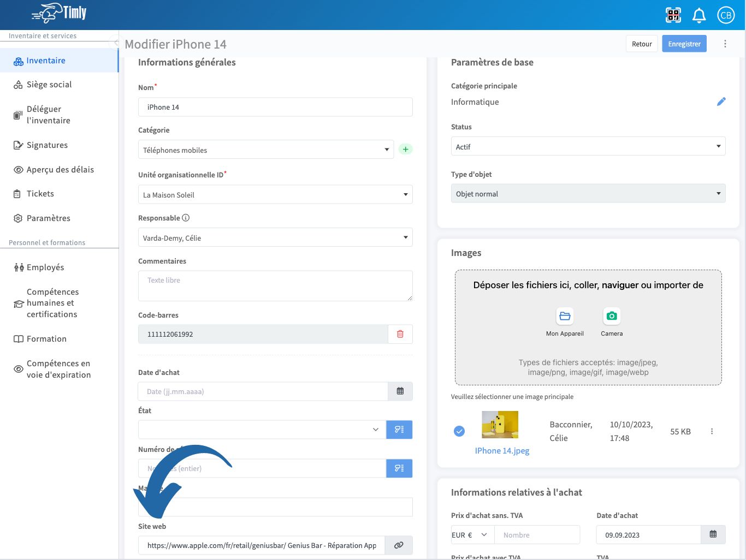Click the green add category plus icon
This screenshot has width=746, height=560.
[405, 150]
